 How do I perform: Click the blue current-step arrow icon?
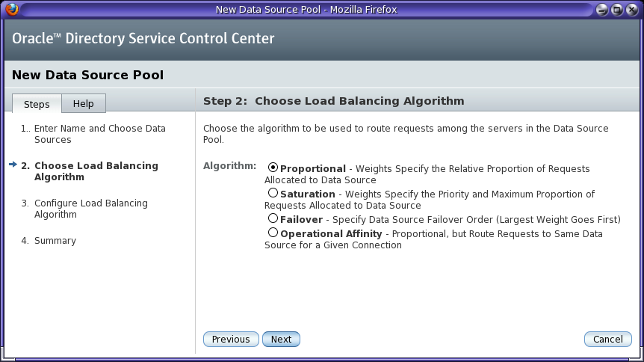click(13, 165)
